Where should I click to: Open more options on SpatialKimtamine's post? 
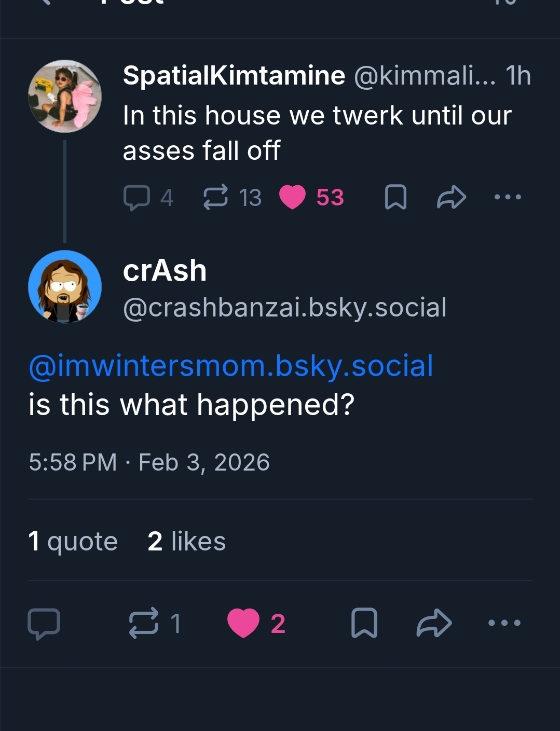[508, 197]
